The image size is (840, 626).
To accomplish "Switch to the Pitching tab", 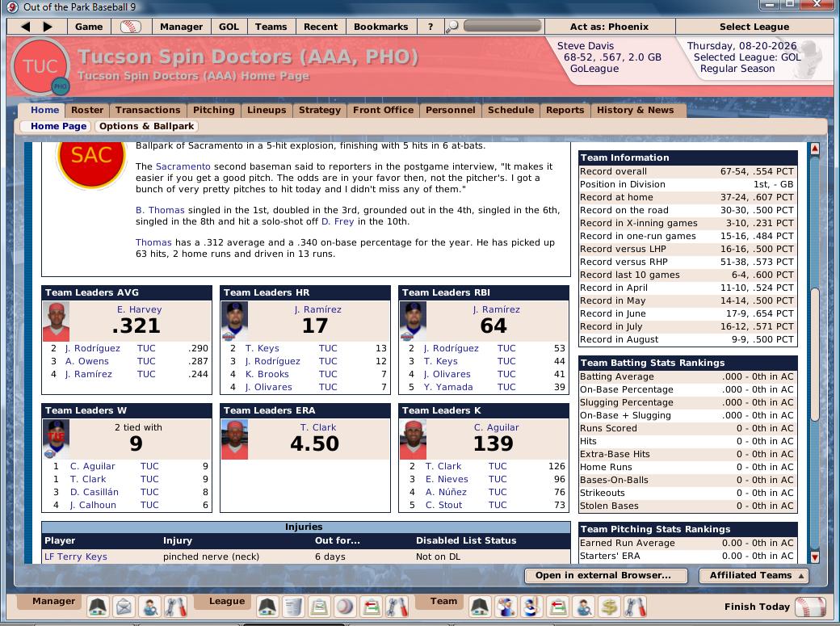I will click(x=213, y=110).
